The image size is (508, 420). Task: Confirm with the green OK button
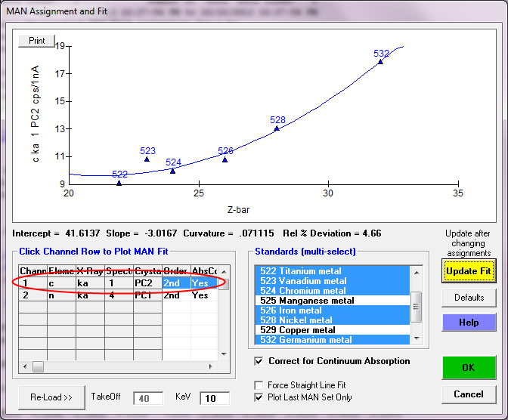[469, 368]
